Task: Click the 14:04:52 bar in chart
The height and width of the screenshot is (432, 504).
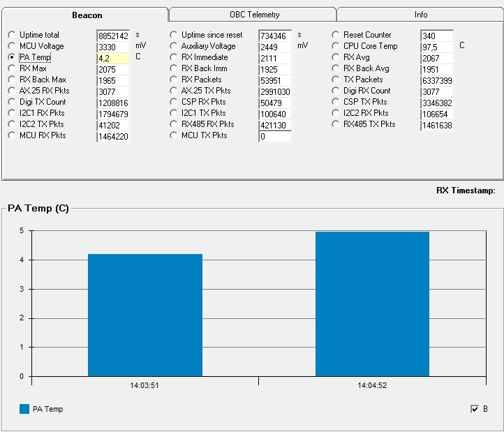Action: point(372,304)
